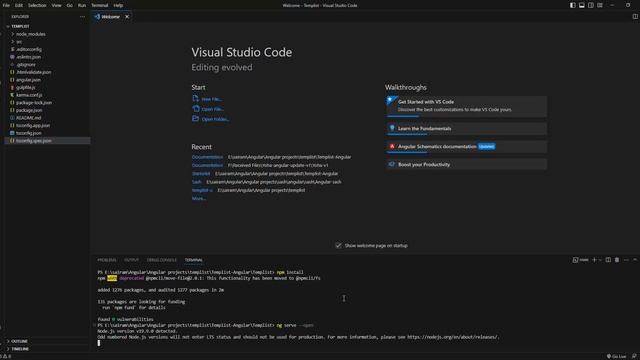Open the launch profile dropdown arrow
The width and height of the screenshot is (640, 360).
[x=600, y=260]
